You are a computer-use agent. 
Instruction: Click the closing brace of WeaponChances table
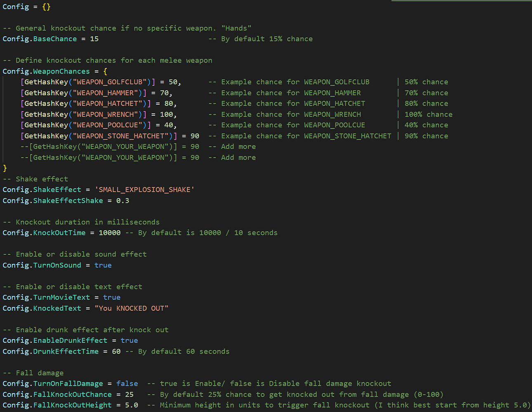(5, 168)
